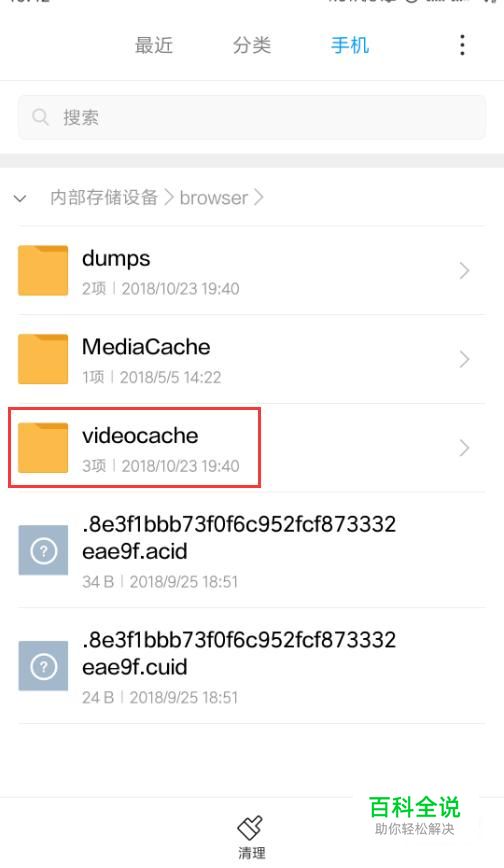The image size is (504, 868).
Task: Select the 手机 tab
Action: coord(349,45)
